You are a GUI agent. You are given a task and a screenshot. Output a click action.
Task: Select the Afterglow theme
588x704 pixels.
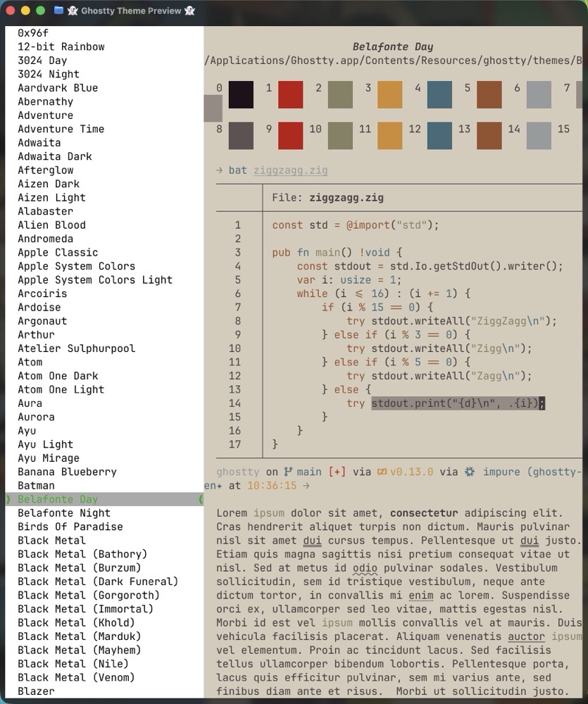tap(45, 170)
